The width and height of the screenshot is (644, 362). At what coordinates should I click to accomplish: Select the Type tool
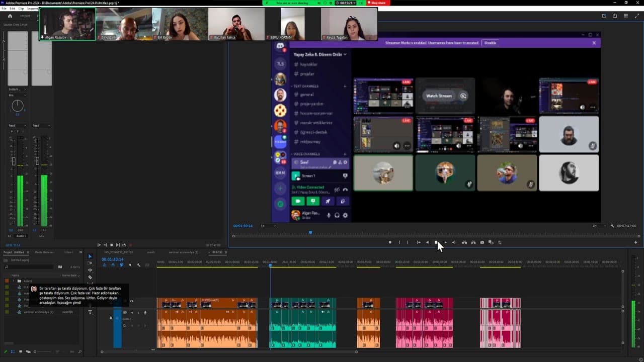tap(90, 312)
